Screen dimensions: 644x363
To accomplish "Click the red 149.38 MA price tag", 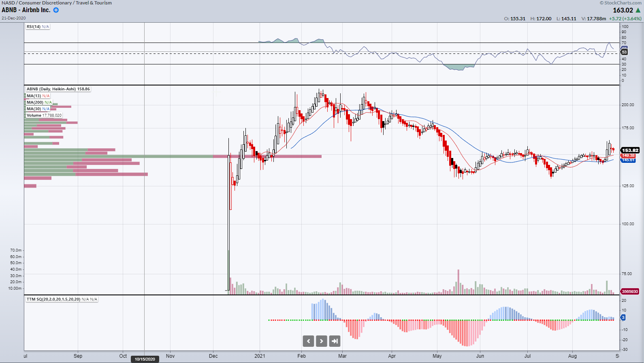I will (x=628, y=156).
